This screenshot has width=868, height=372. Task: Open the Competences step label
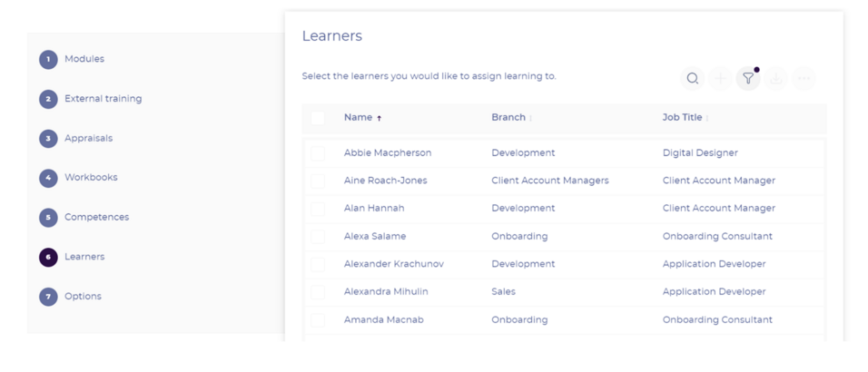pos(96,218)
